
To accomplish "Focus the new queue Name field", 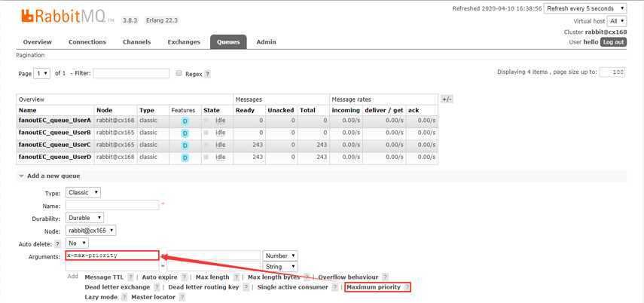I will click(112, 205).
